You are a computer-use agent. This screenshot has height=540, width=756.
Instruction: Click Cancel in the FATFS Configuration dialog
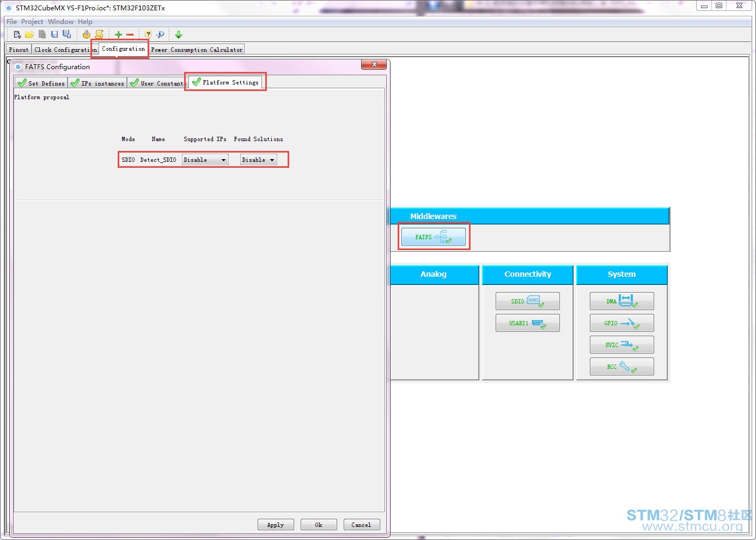[x=361, y=525]
